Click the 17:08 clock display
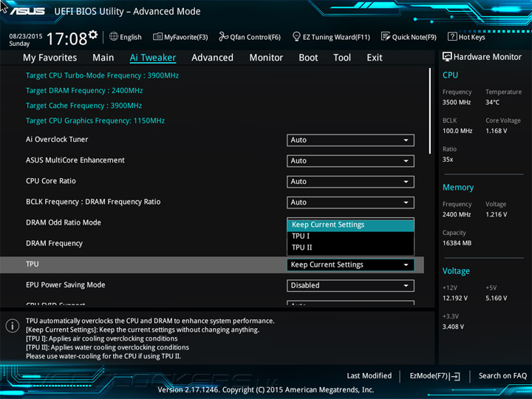532x399 pixels. point(66,38)
